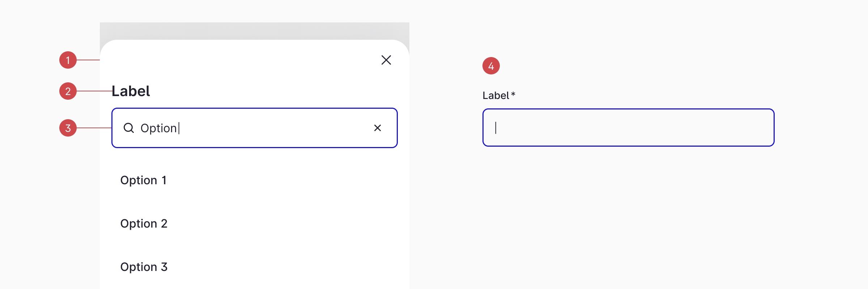Select Option 2 from the list

(x=144, y=223)
